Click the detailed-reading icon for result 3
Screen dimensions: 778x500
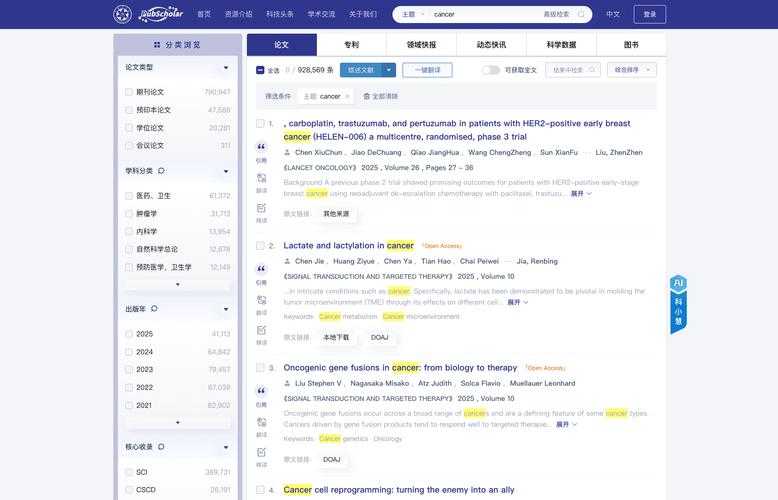[x=261, y=451]
